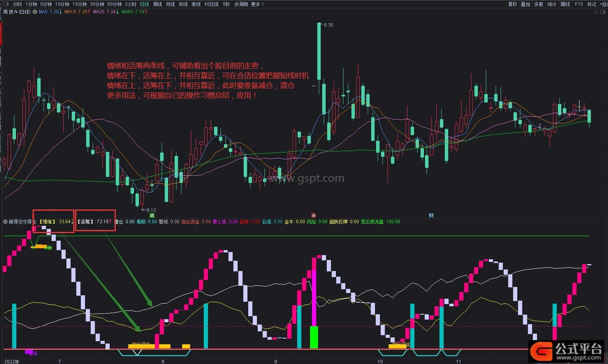Click the 建仓: 0.00 value
The width and height of the screenshot is (608, 364).
124,222
